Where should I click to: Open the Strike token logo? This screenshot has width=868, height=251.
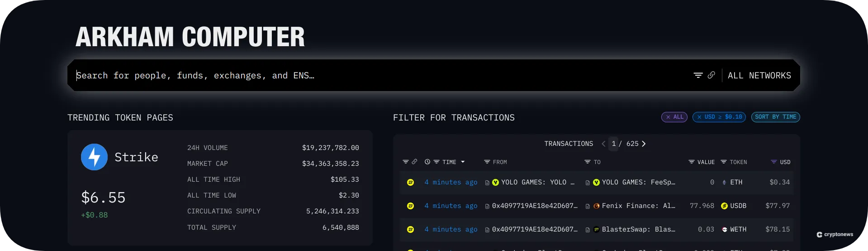coord(94,157)
